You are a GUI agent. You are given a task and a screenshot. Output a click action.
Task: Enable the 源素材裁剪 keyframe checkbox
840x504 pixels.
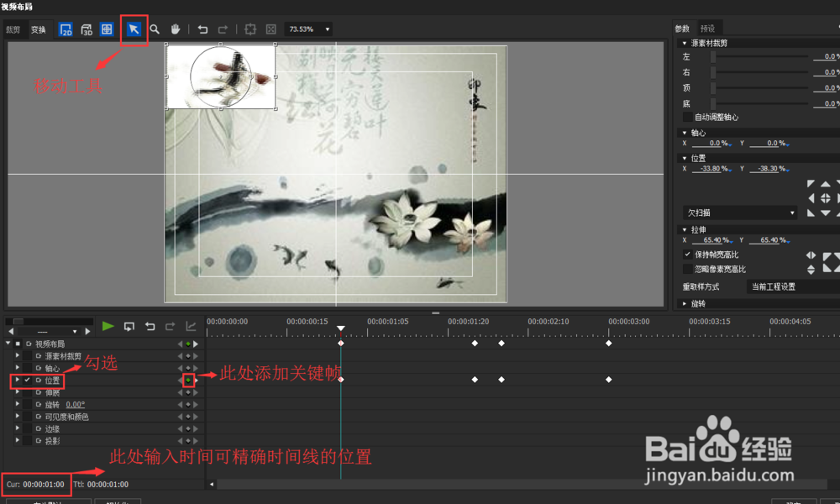[28, 356]
